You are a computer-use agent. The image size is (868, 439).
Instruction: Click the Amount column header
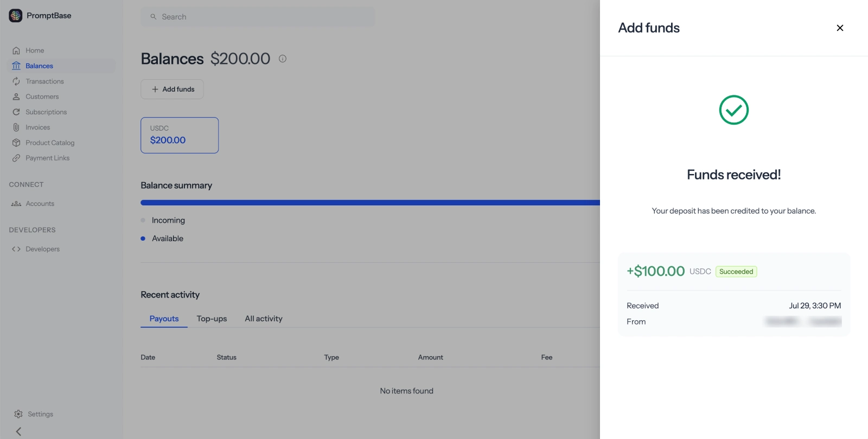430,357
